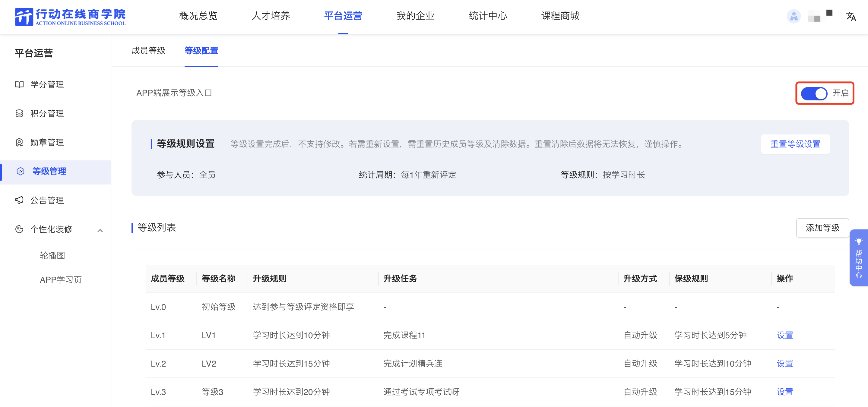Open 人才培养 in top navigation
This screenshot has height=407, width=868.
point(271,16)
